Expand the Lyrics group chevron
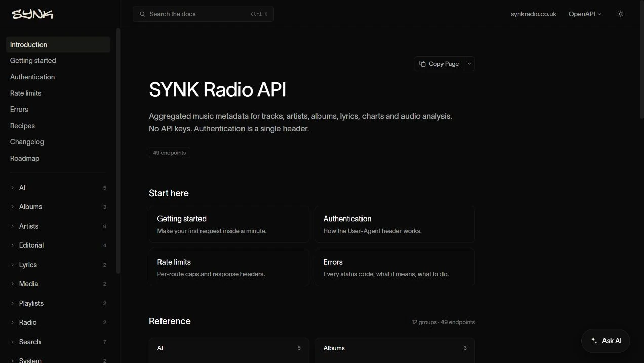This screenshot has height=363, width=644. 13,265
